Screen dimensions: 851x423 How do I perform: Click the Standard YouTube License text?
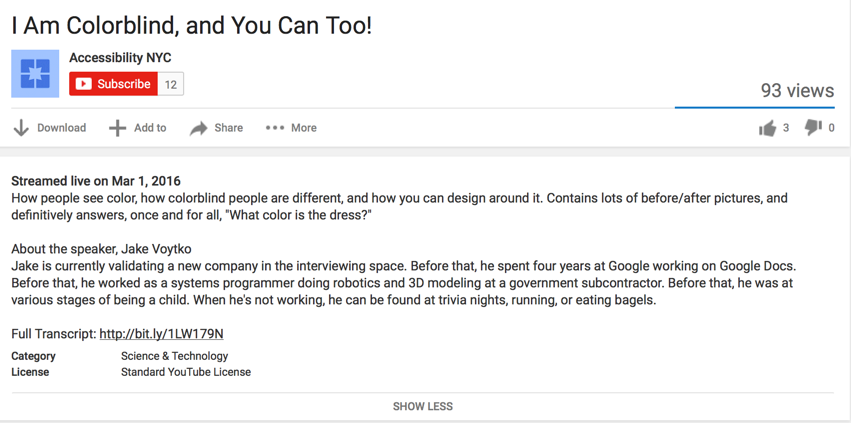point(186,372)
